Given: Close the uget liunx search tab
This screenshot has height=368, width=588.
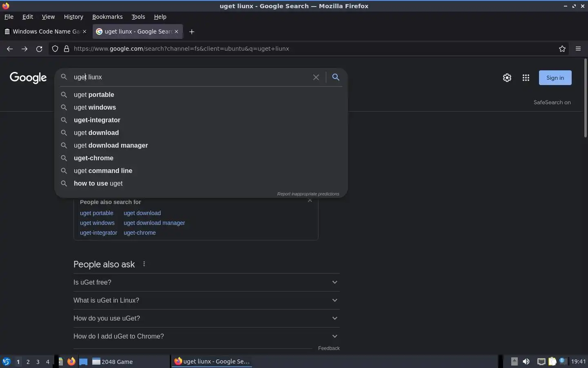Looking at the screenshot, I should click(176, 31).
